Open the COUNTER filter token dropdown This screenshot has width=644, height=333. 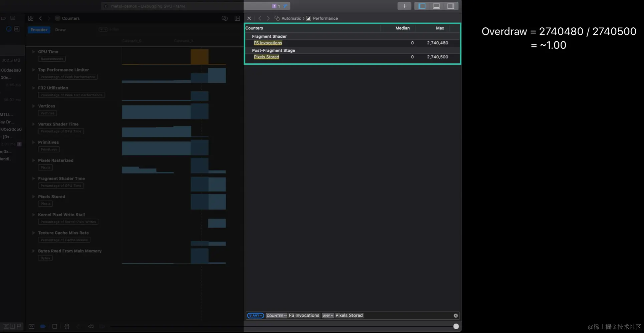point(277,315)
